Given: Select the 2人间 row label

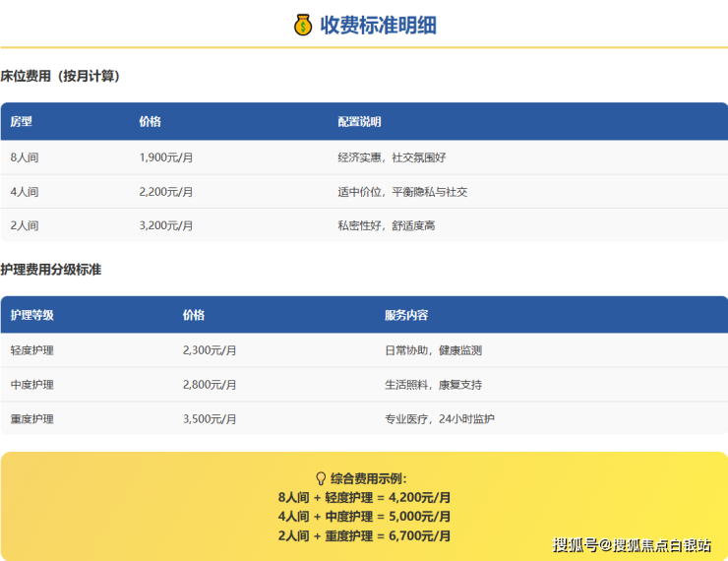Looking at the screenshot, I should [x=25, y=225].
